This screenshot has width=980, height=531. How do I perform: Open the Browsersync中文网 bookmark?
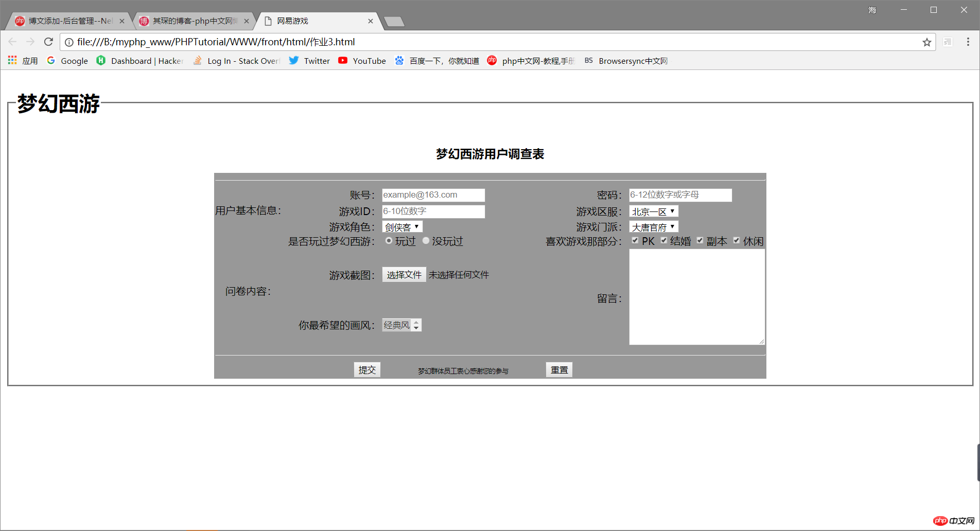(626, 61)
